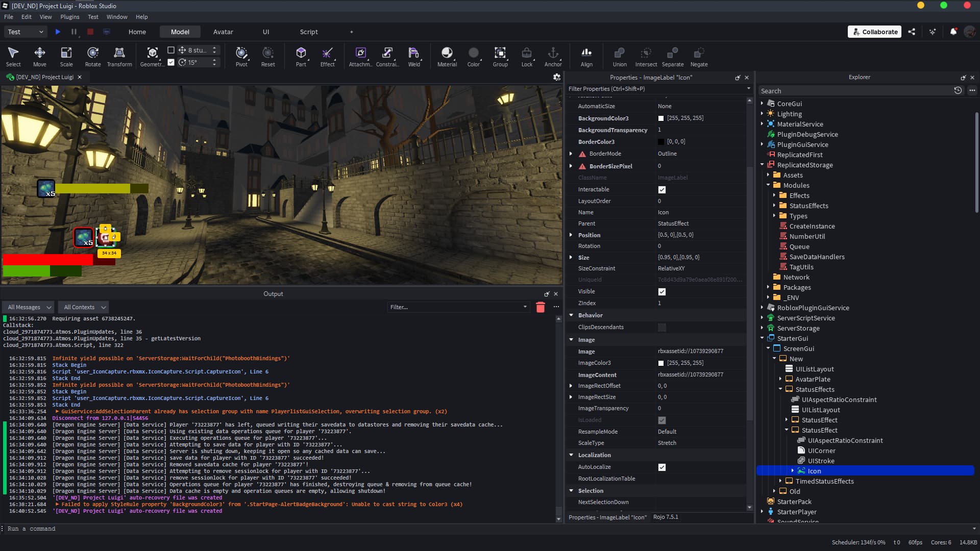This screenshot has width=980, height=551.
Task: Uncheck the Visible property checkbox
Action: click(x=662, y=291)
